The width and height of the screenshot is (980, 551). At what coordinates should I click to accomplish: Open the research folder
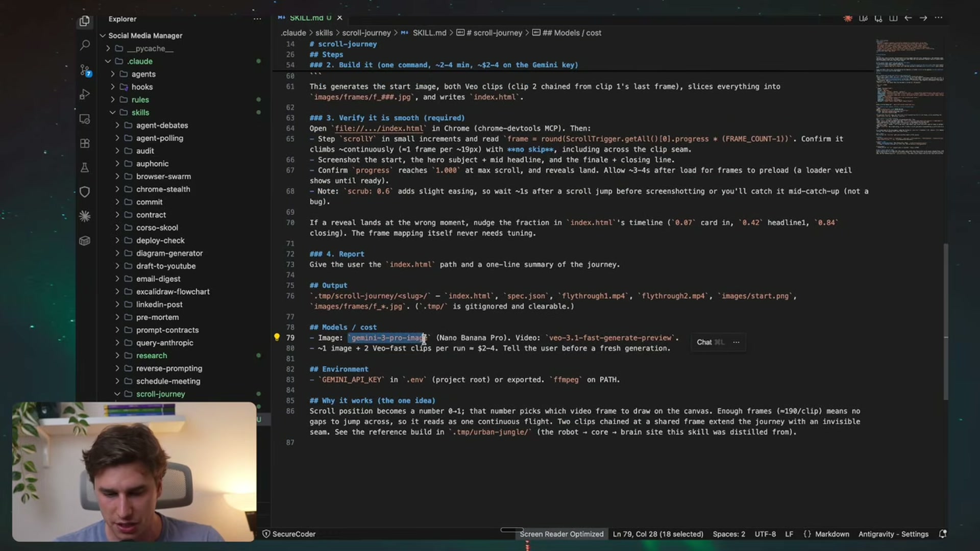pyautogui.click(x=151, y=356)
